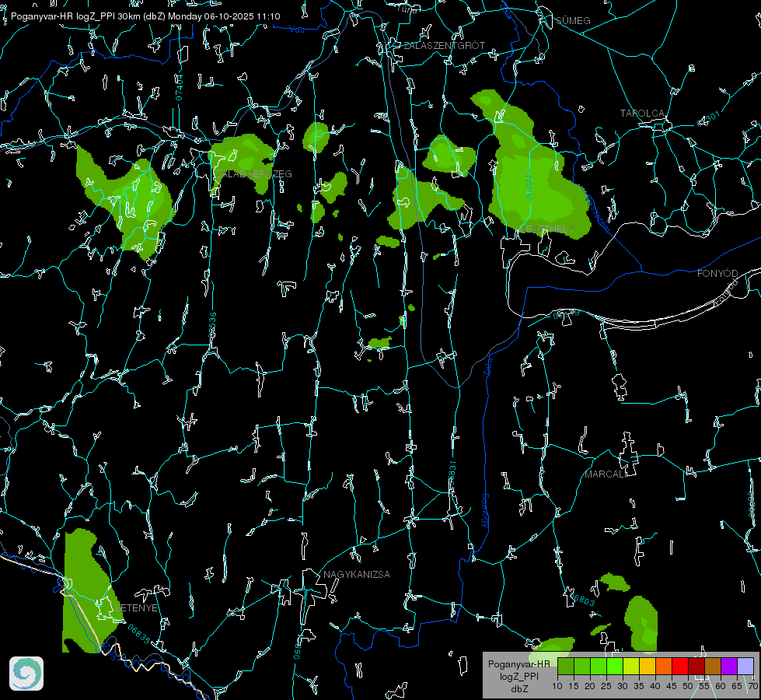Click the road number 07536 label
The image size is (761, 700).
[x=212, y=325]
